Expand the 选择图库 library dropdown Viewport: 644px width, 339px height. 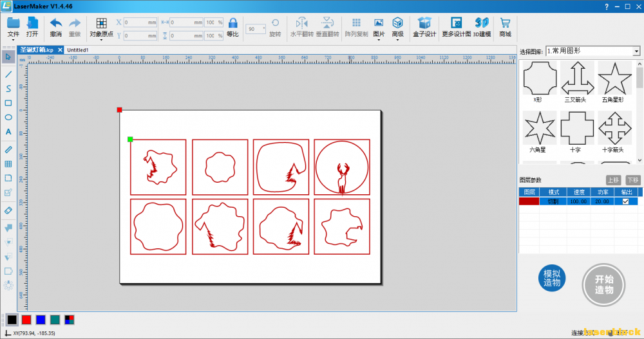point(636,51)
